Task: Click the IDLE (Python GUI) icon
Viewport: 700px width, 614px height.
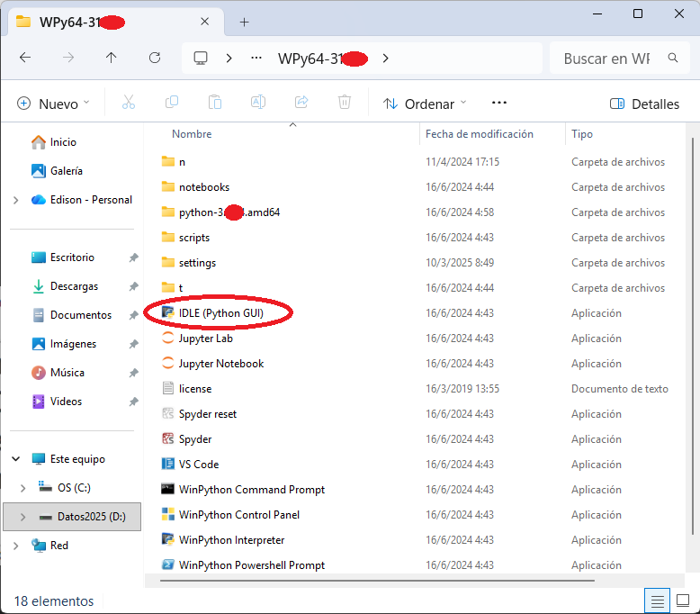Action: pos(167,313)
